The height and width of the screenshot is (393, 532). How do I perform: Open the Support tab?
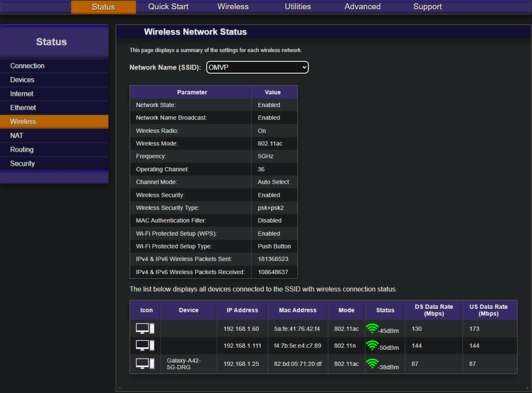[x=427, y=7]
